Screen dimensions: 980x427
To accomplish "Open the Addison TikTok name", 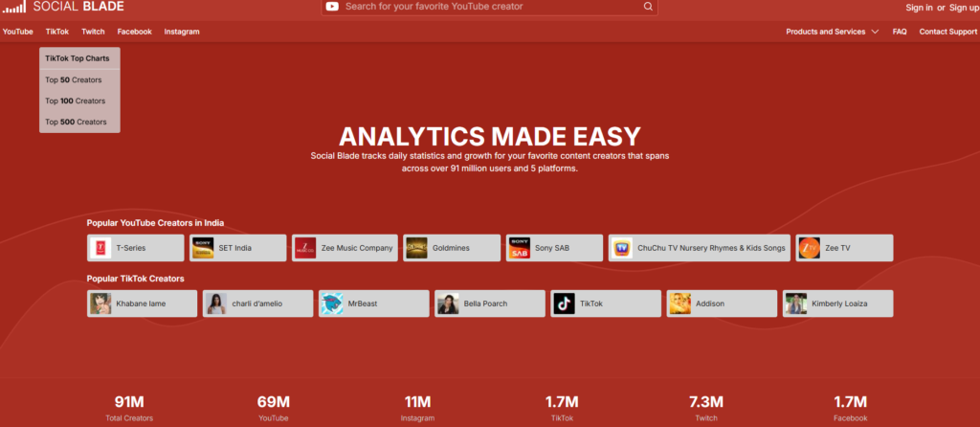I will click(x=710, y=303).
